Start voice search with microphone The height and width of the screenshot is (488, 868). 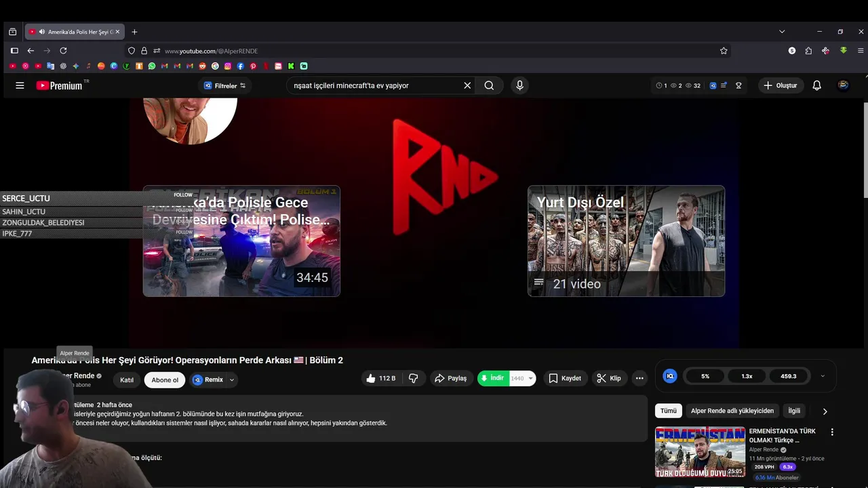520,85
